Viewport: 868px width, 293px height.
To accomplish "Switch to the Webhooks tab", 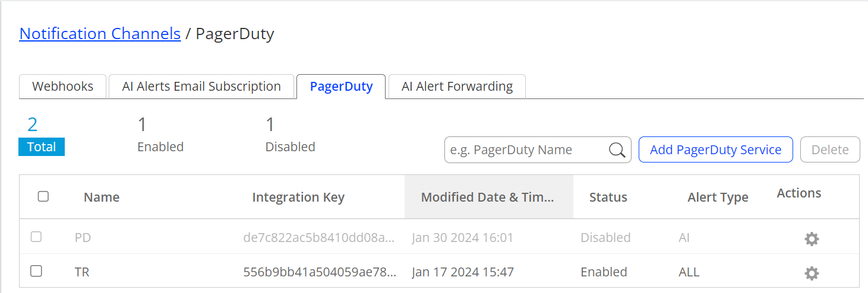I will (x=62, y=87).
